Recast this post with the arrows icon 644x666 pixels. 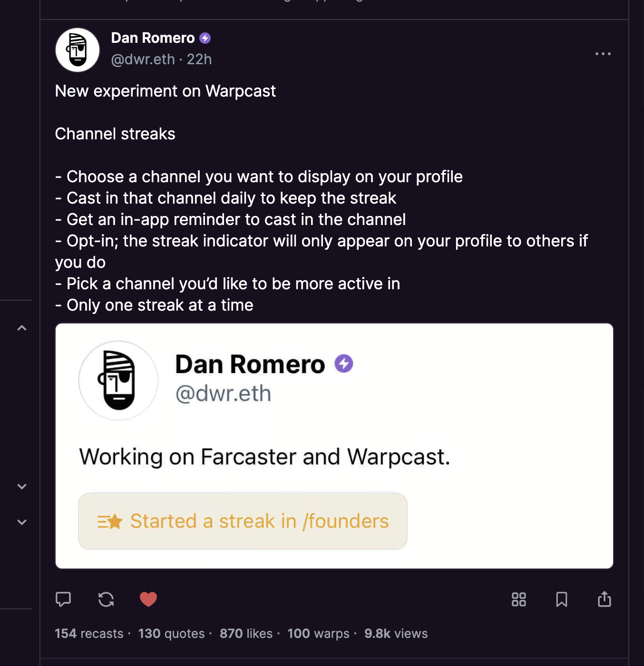(x=106, y=599)
